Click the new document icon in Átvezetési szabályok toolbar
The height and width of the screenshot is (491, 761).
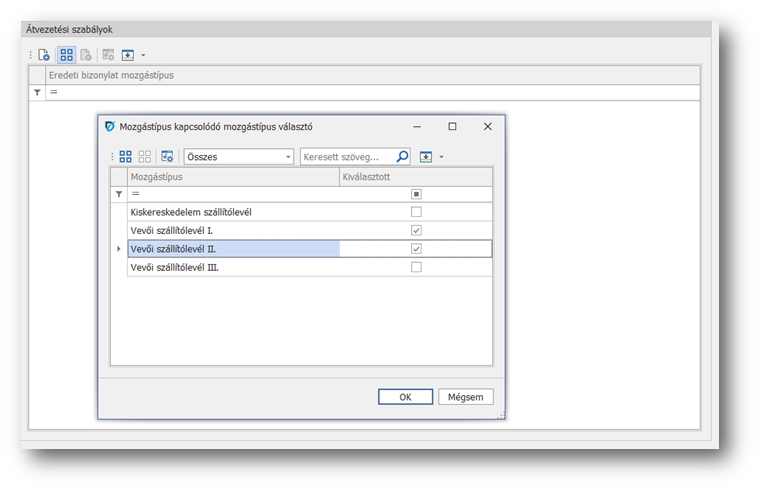pyautogui.click(x=44, y=55)
